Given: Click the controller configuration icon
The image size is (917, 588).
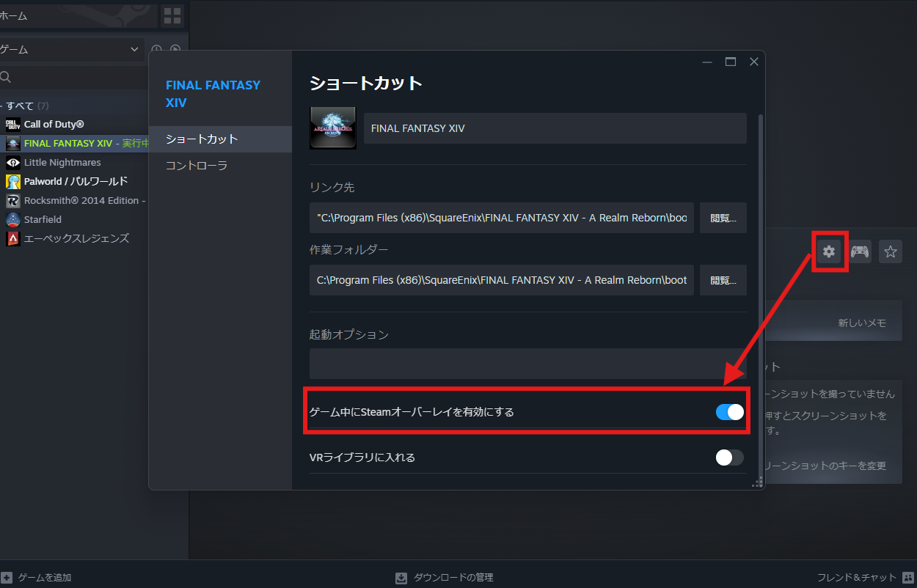Looking at the screenshot, I should [x=860, y=251].
